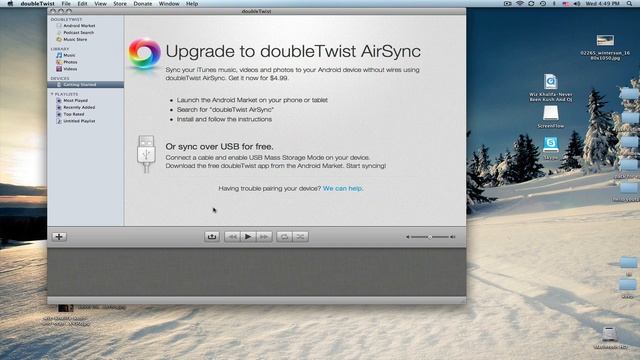This screenshot has height=360, width=640.
Task: Open the Recently Added playlist
Action: point(79,107)
